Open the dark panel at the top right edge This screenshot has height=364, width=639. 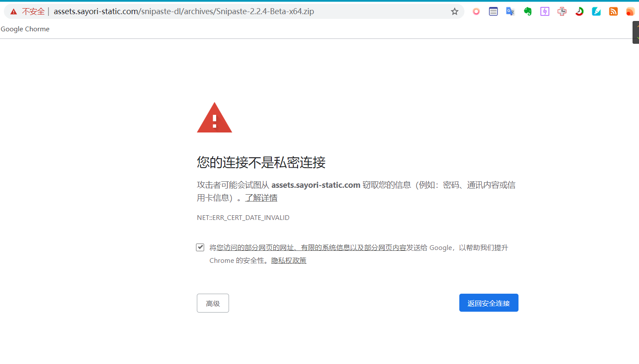(x=636, y=32)
